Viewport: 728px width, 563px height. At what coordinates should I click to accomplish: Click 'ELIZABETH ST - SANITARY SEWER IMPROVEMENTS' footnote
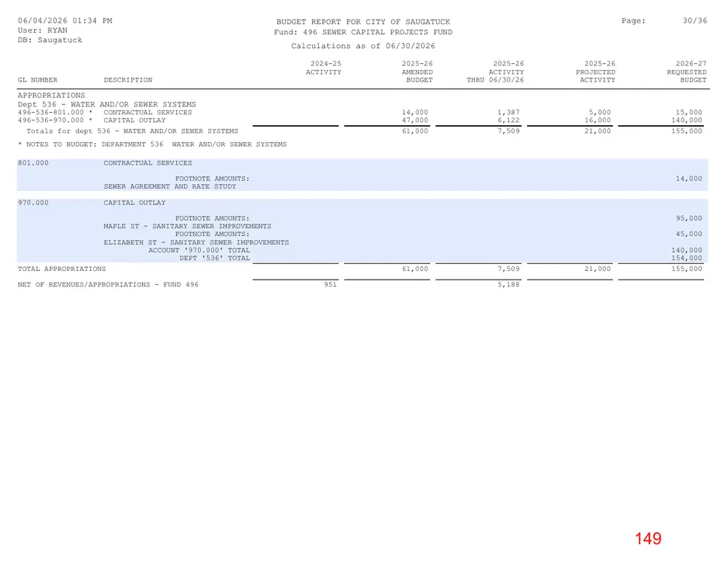coord(197,243)
